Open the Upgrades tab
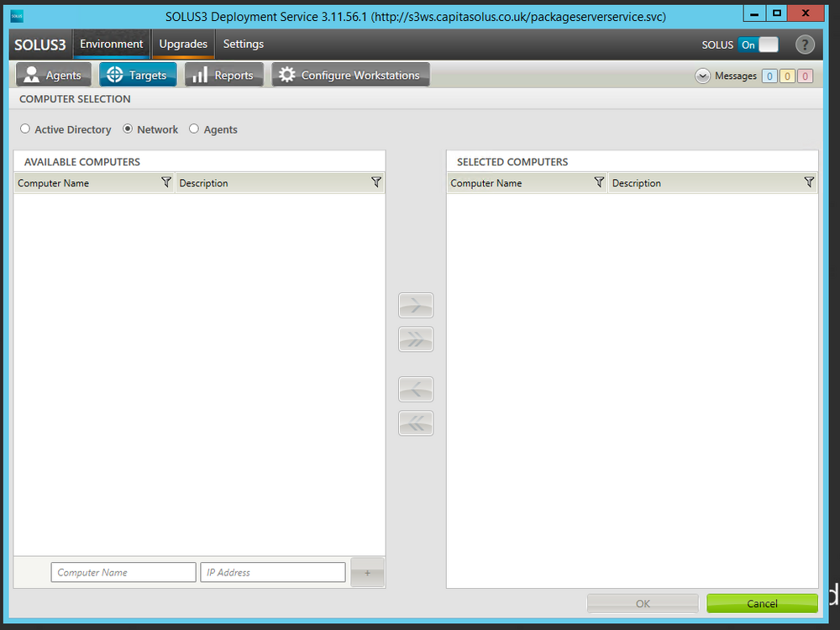This screenshot has height=630, width=840. pyautogui.click(x=183, y=44)
